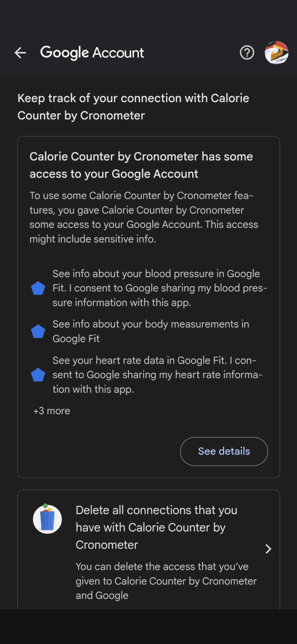
Task: Click the Google Account header title
Action: (92, 53)
